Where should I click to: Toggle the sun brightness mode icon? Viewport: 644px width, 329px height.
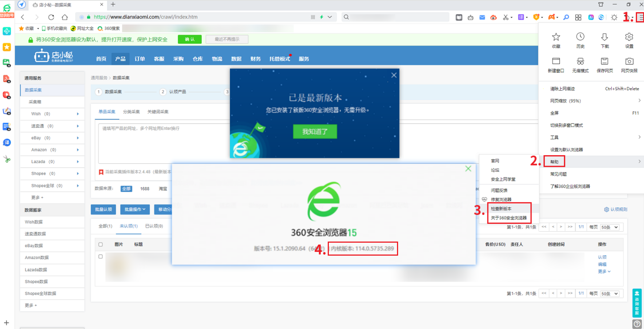614,17
